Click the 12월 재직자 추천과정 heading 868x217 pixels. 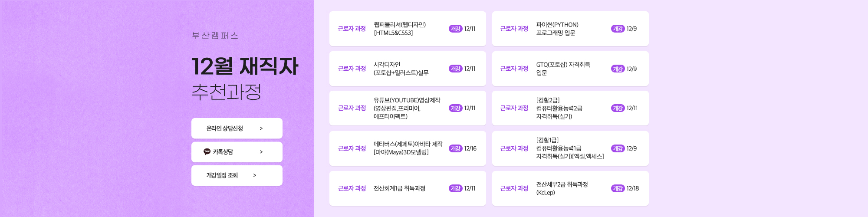click(x=245, y=79)
